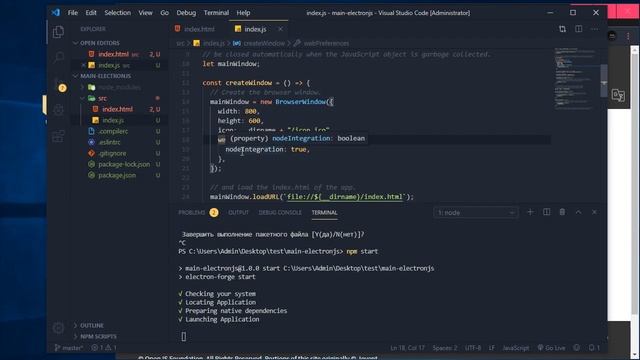Open errors and warnings count in status bar

(x=103, y=348)
